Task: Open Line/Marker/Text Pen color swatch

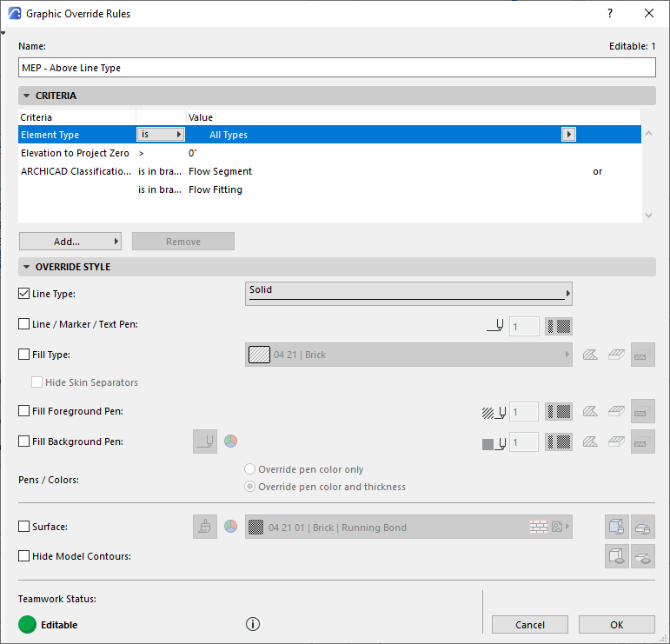Action: click(x=559, y=327)
